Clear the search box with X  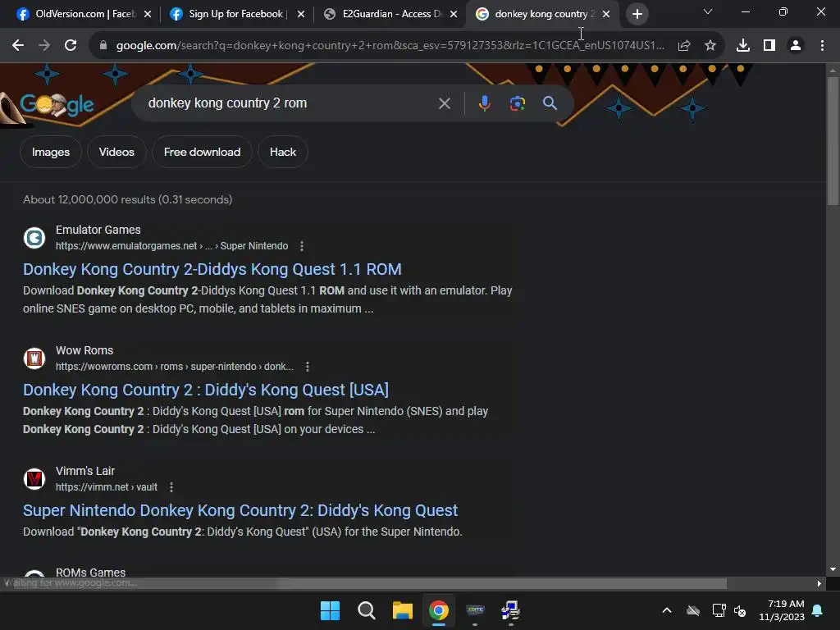[445, 103]
